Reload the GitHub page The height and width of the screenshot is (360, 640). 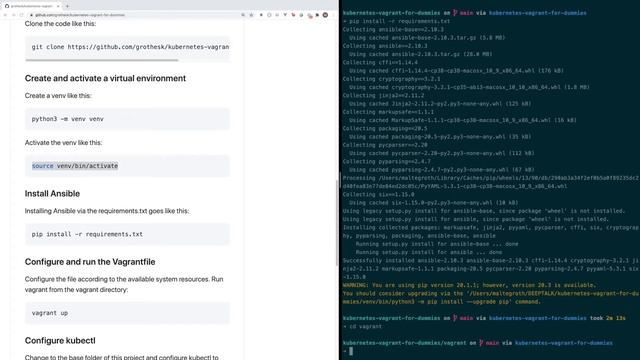click(22, 15)
